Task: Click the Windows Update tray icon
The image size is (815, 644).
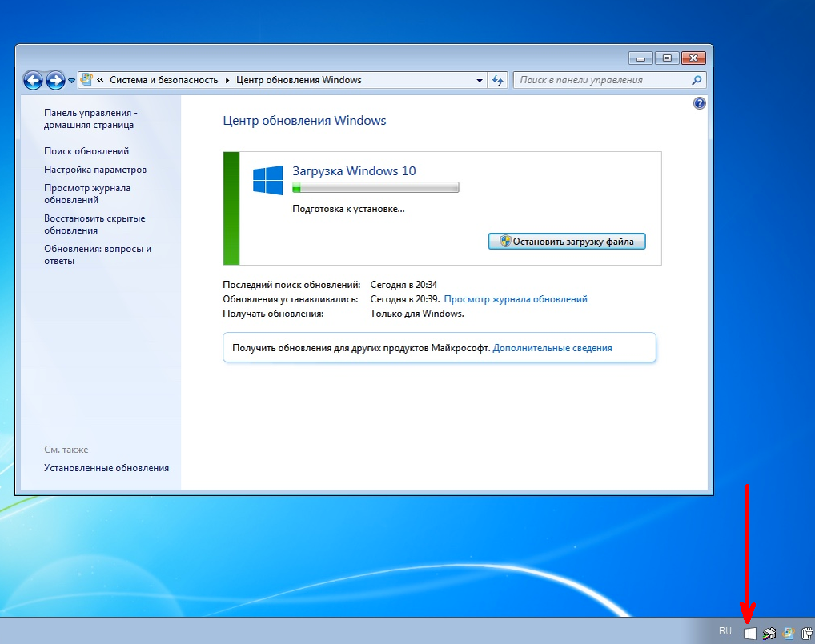Action: (789, 633)
